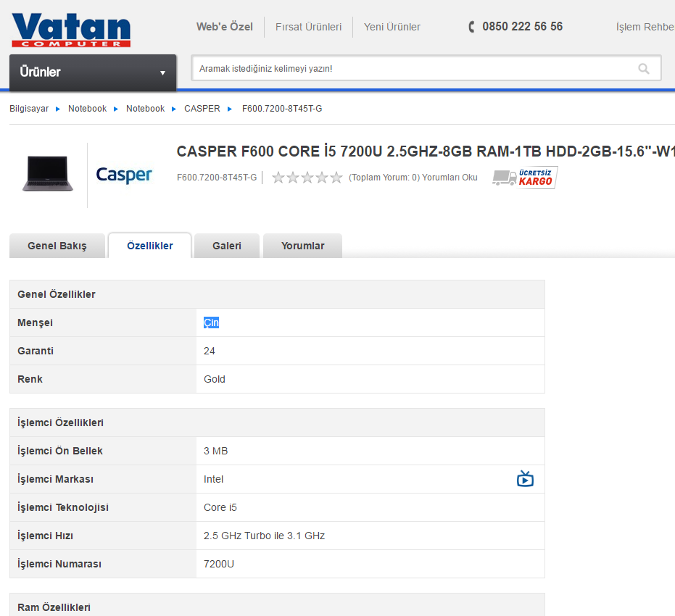Click the Casper brand logo

point(124,175)
